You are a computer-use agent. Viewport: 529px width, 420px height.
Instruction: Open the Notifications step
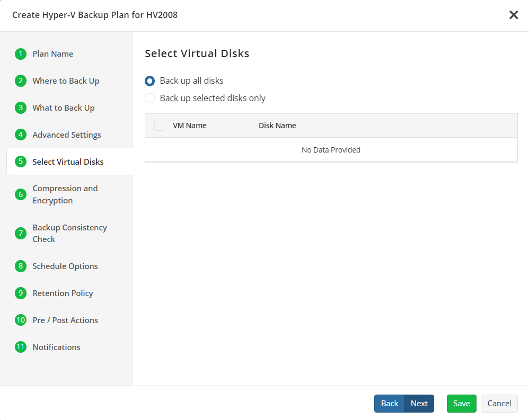coord(56,347)
